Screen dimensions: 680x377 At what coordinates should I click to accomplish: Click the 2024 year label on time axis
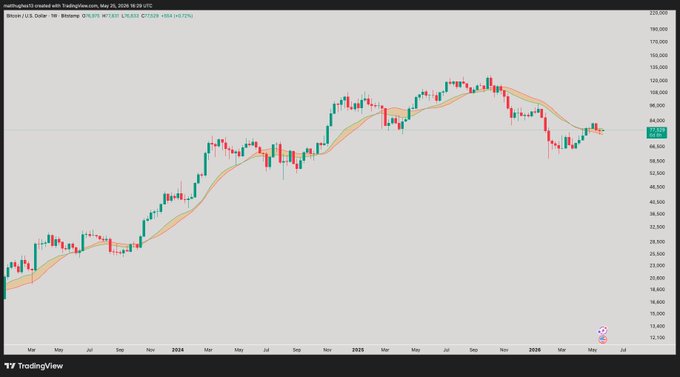(178, 350)
